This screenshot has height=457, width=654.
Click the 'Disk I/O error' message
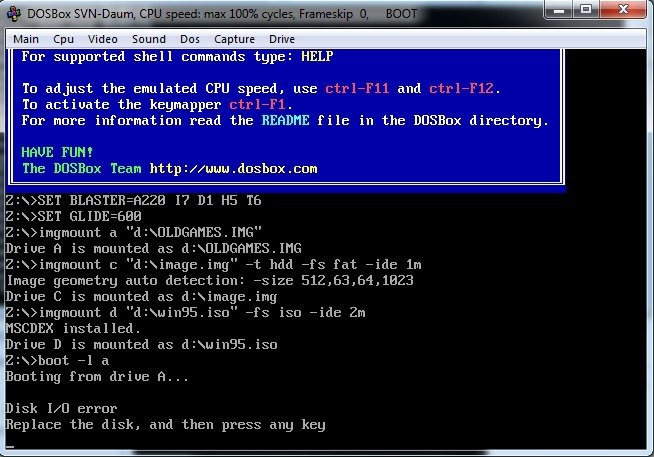(61, 408)
